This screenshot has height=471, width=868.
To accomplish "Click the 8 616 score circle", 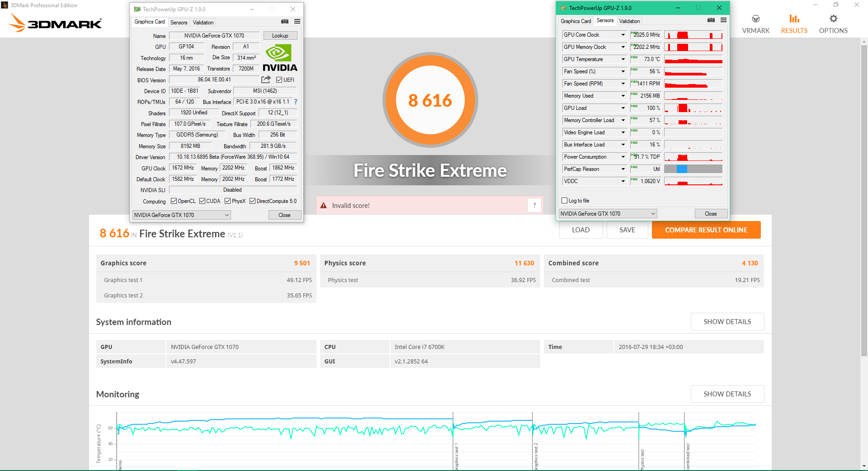I will pos(430,100).
